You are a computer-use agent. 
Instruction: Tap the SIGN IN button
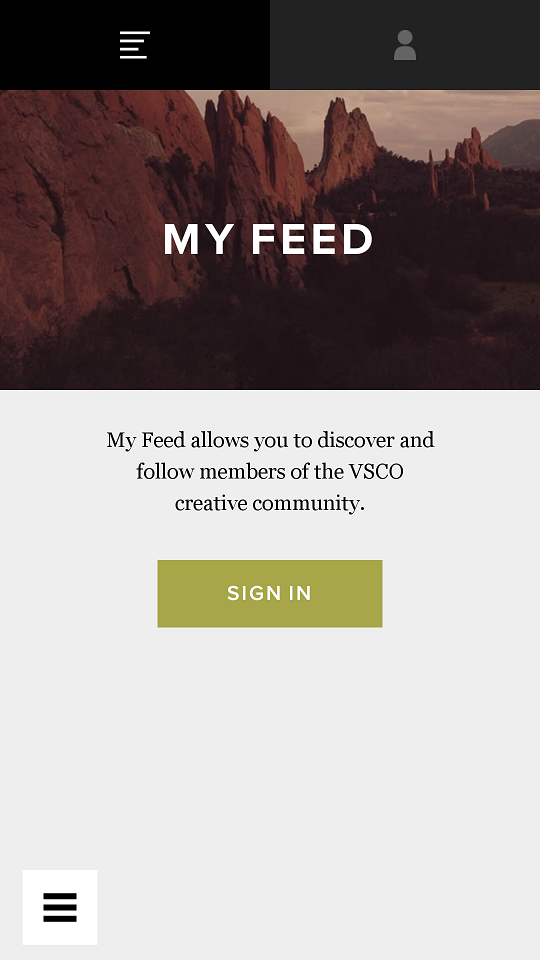[270, 593]
